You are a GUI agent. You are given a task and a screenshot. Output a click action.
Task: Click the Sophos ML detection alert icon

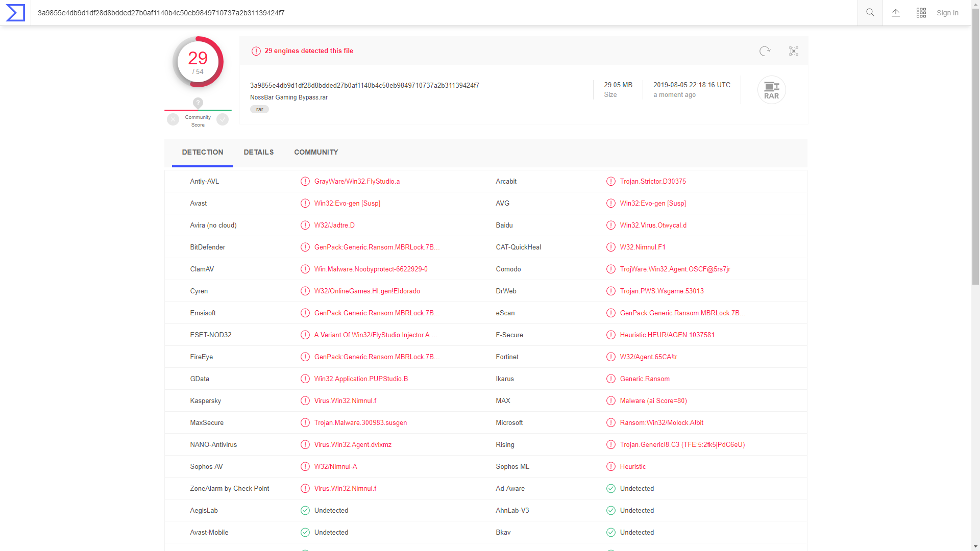(x=611, y=467)
